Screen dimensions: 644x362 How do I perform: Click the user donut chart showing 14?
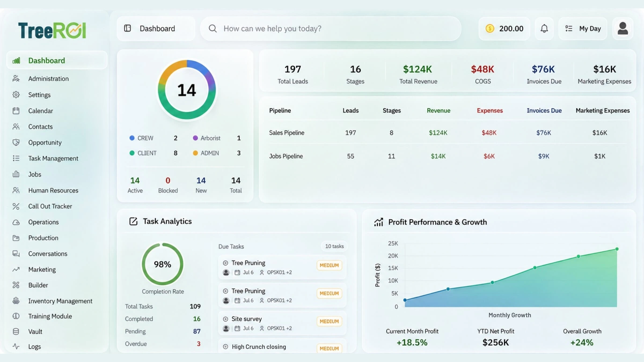187,90
